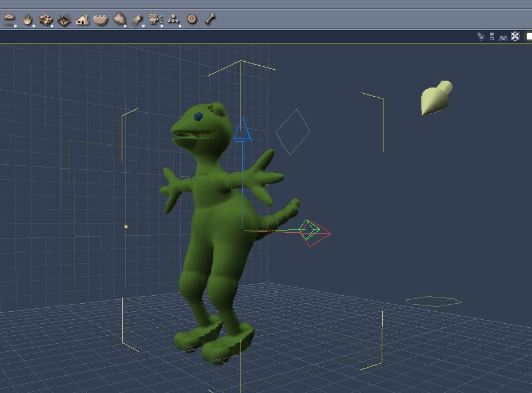Select the ocean bowl primitive tool
Image resolution: width=532 pixels, height=393 pixels.
click(x=101, y=19)
